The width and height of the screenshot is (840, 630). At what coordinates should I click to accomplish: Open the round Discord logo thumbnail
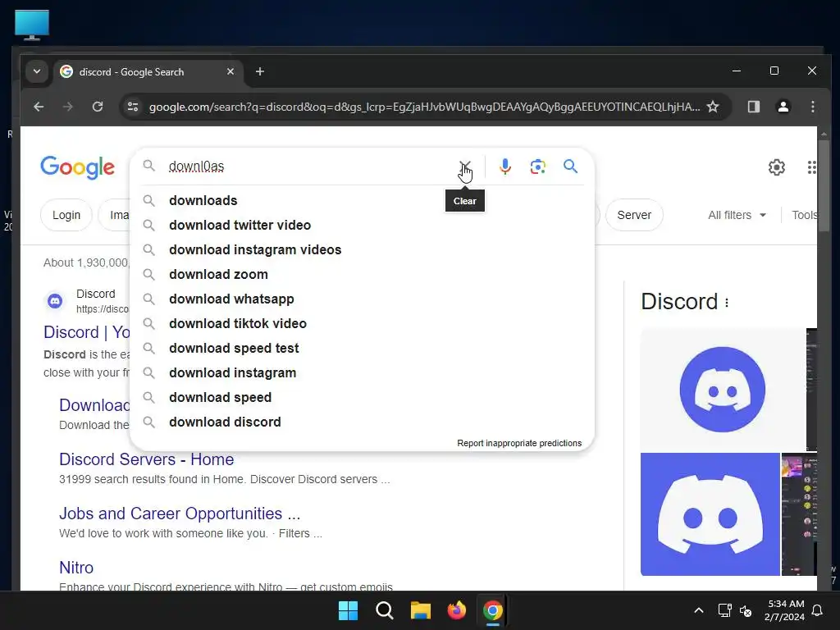(x=723, y=390)
